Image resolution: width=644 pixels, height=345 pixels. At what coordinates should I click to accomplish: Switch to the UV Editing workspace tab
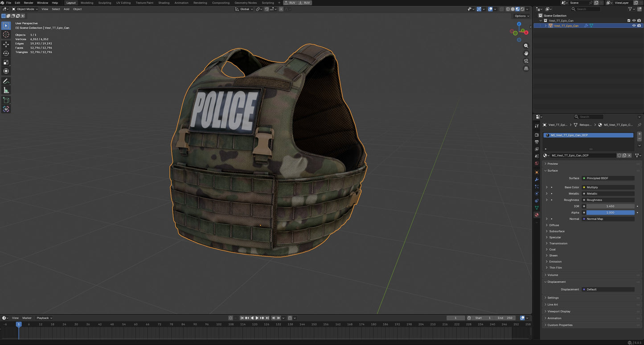click(123, 3)
